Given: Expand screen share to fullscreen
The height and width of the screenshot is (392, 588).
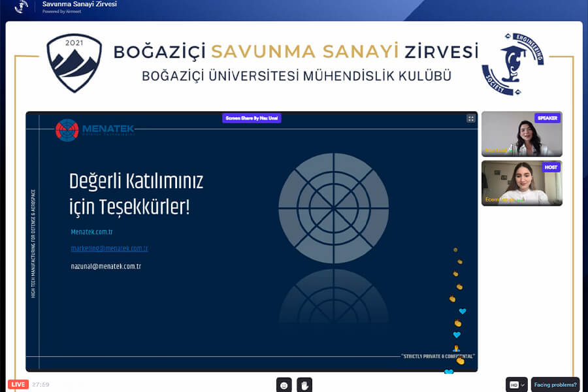Looking at the screenshot, I should [470, 118].
